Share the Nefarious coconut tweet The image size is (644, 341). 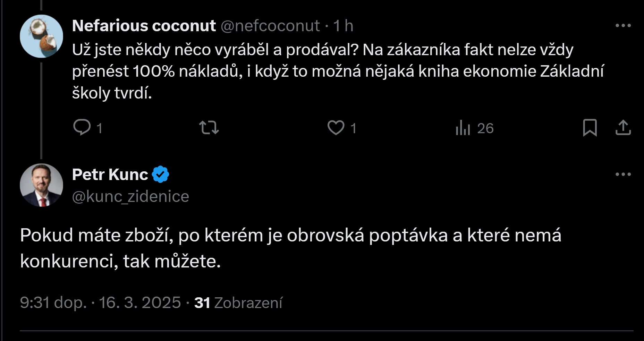(623, 127)
